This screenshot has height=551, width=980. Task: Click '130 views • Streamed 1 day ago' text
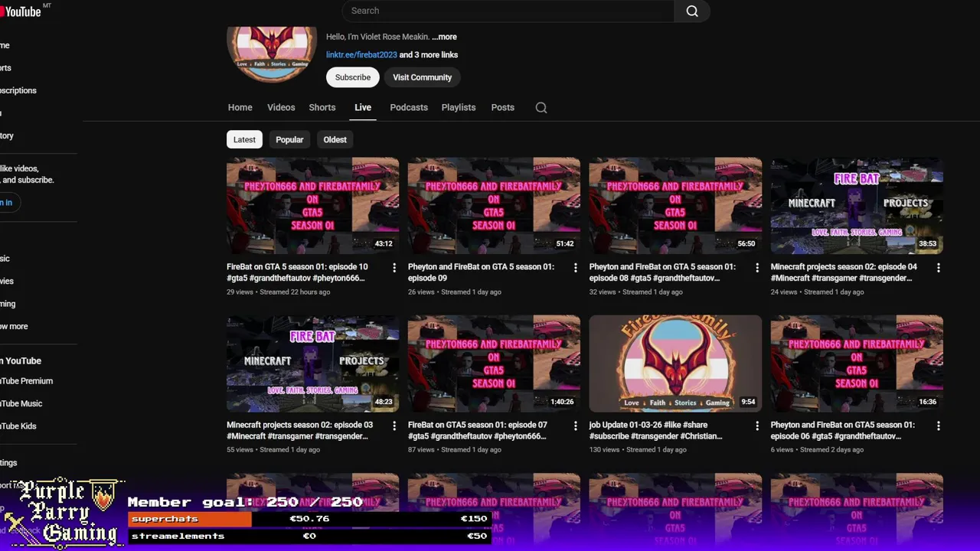click(x=638, y=450)
